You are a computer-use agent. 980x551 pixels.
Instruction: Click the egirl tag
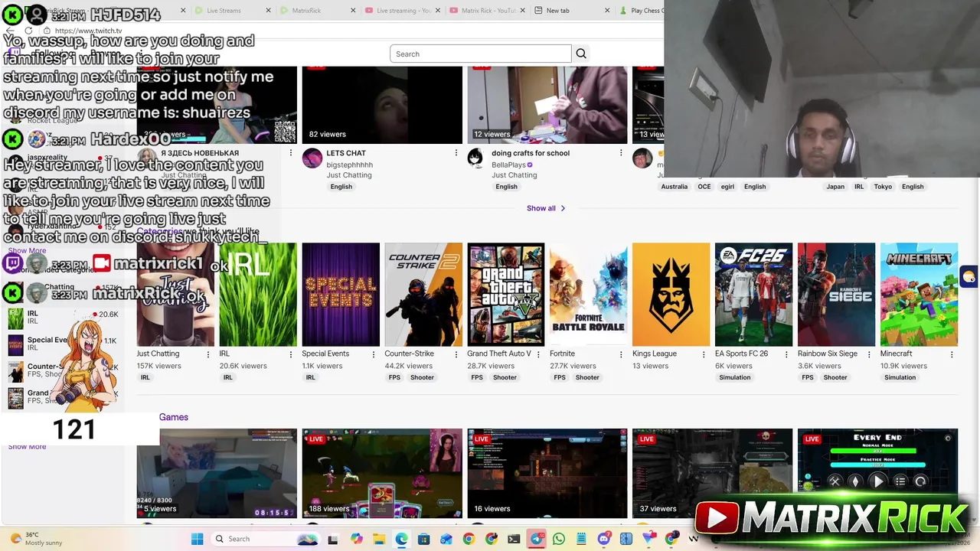(727, 187)
